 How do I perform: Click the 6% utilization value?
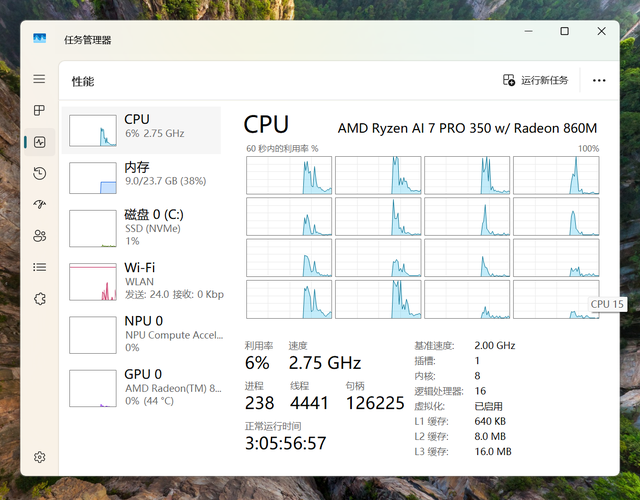tap(257, 363)
